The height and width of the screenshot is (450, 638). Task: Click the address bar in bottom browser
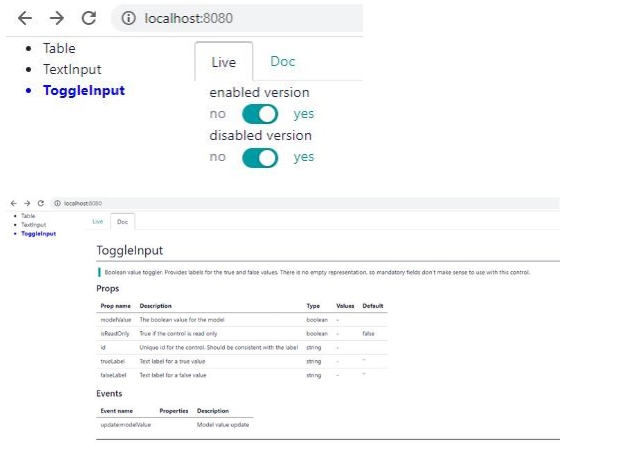click(x=305, y=203)
